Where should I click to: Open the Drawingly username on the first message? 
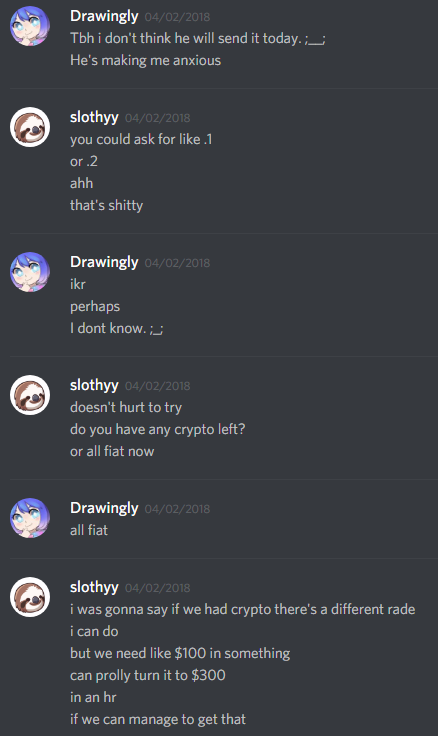pyautogui.click(x=104, y=16)
